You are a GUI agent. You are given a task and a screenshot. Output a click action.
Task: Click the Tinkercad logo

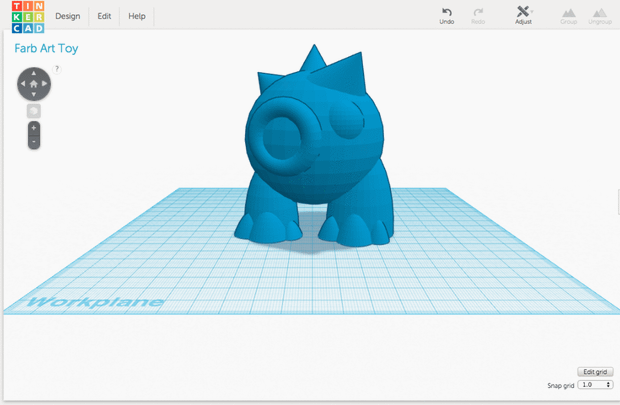click(28, 17)
